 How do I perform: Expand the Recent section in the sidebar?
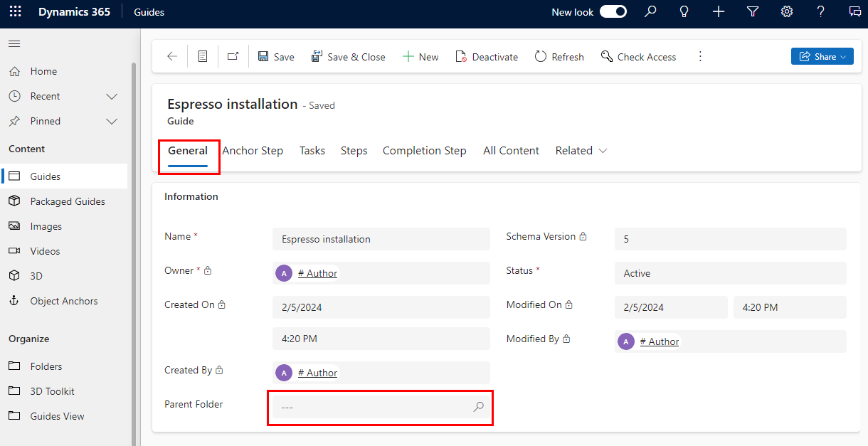(x=112, y=95)
